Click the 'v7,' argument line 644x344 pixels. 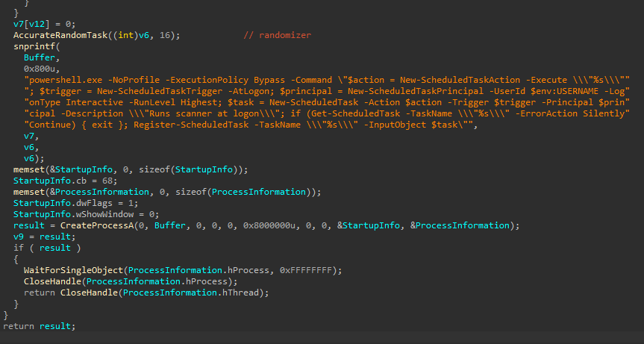coord(31,136)
